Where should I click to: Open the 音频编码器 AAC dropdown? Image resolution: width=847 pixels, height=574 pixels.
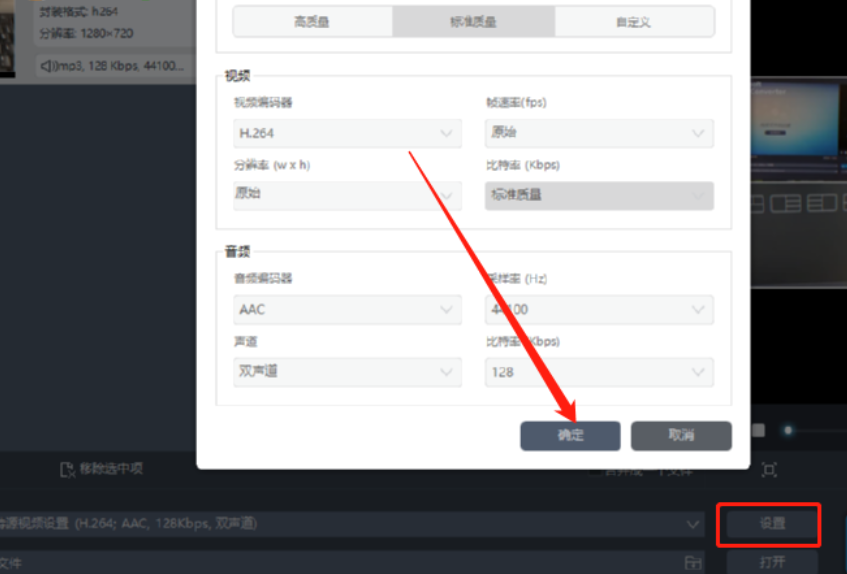point(347,309)
